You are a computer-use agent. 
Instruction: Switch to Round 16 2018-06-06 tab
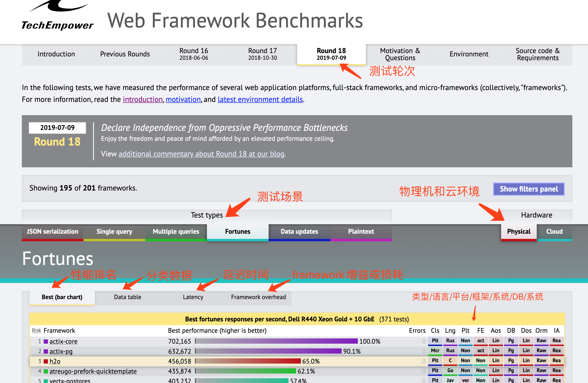(194, 54)
